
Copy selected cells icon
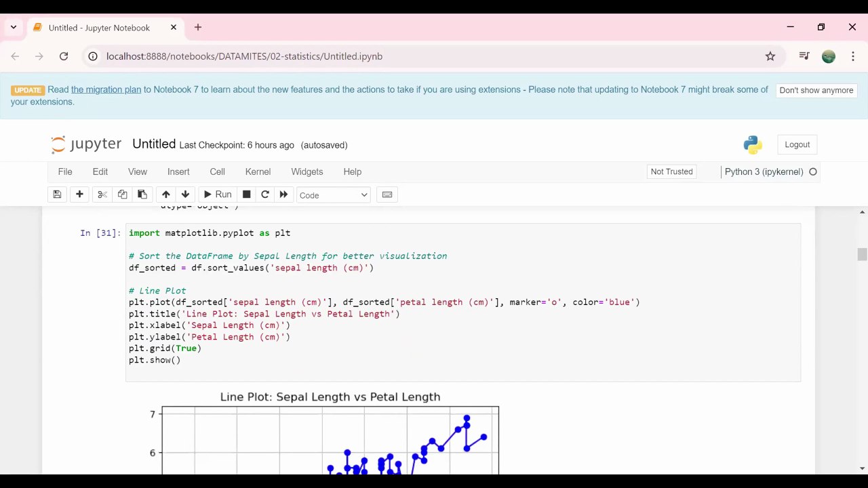pyautogui.click(x=122, y=195)
